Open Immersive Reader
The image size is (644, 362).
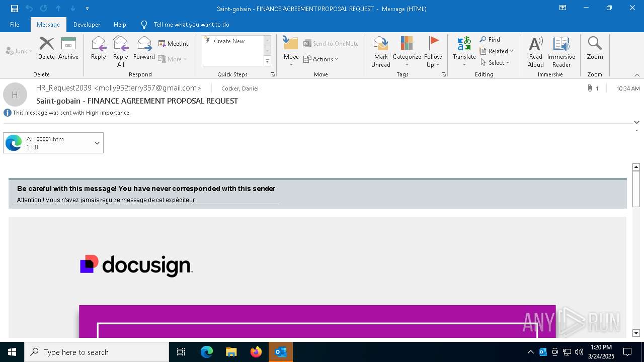pyautogui.click(x=561, y=52)
